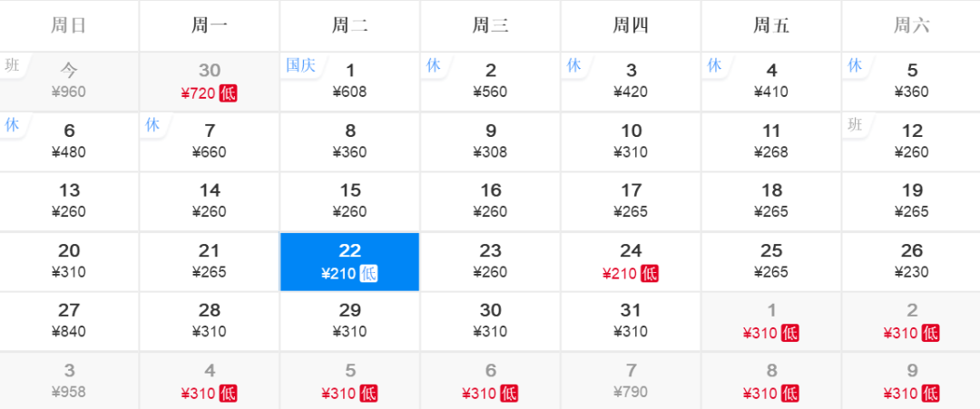
Task: Select October 1 priced ¥608
Action: click(x=350, y=82)
